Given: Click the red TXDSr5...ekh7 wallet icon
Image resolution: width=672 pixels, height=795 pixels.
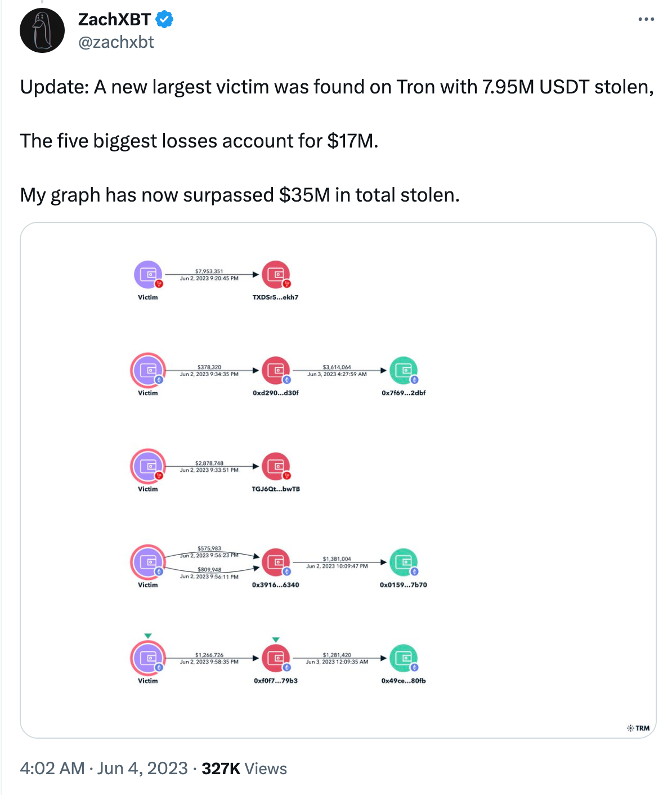Looking at the screenshot, I should pos(276,275).
